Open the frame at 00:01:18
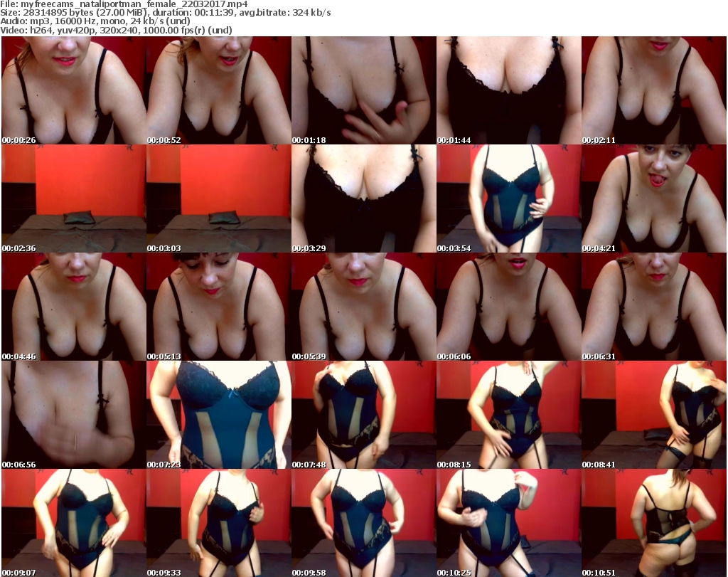 pyautogui.click(x=363, y=90)
